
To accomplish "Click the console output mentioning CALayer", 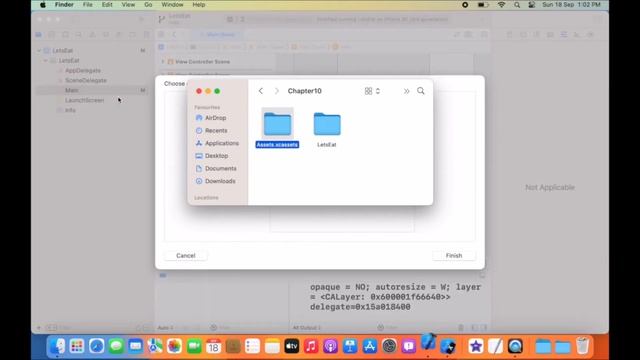I will tap(395, 297).
